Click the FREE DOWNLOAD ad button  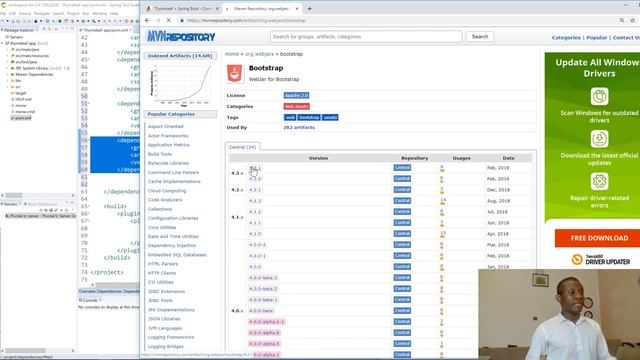pos(599,238)
